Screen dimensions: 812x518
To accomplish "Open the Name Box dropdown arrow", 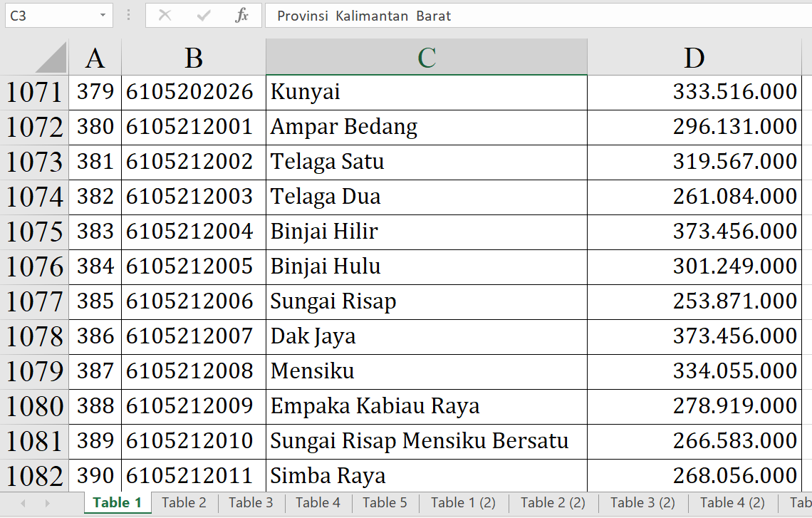I will point(103,16).
